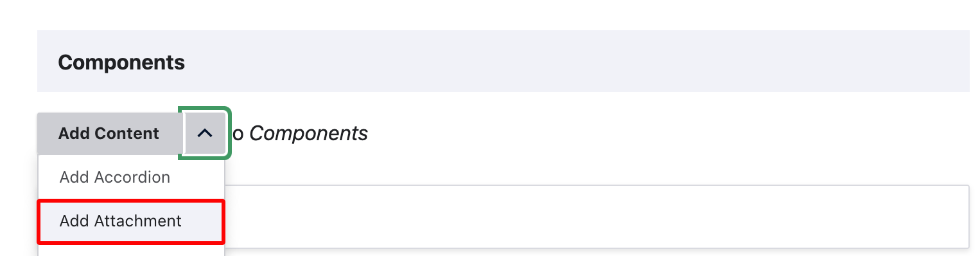Image resolution: width=980 pixels, height=256 pixels.
Task: Click the Add Attachment option in the red box
Action: pyautogui.click(x=131, y=221)
